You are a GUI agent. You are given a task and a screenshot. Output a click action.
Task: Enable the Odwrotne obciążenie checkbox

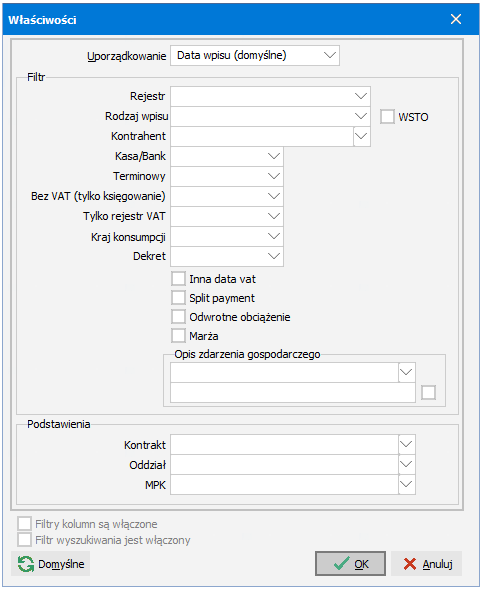(178, 317)
